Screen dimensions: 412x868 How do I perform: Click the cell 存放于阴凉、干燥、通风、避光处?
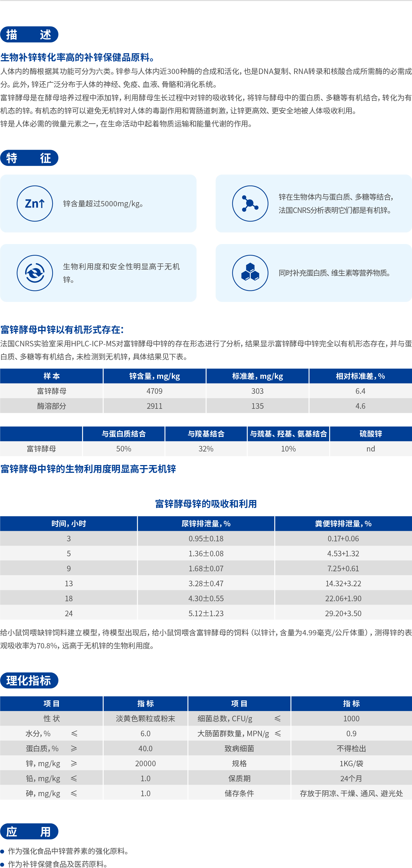(x=351, y=793)
